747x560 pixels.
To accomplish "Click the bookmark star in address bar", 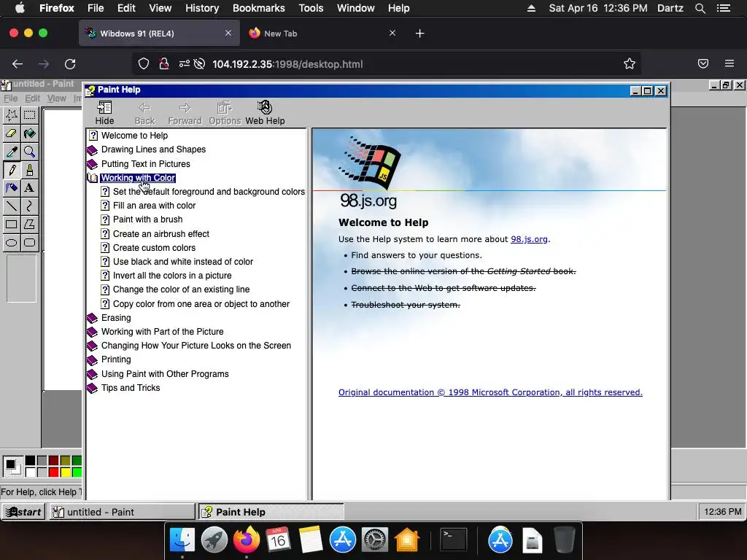I will coord(630,64).
